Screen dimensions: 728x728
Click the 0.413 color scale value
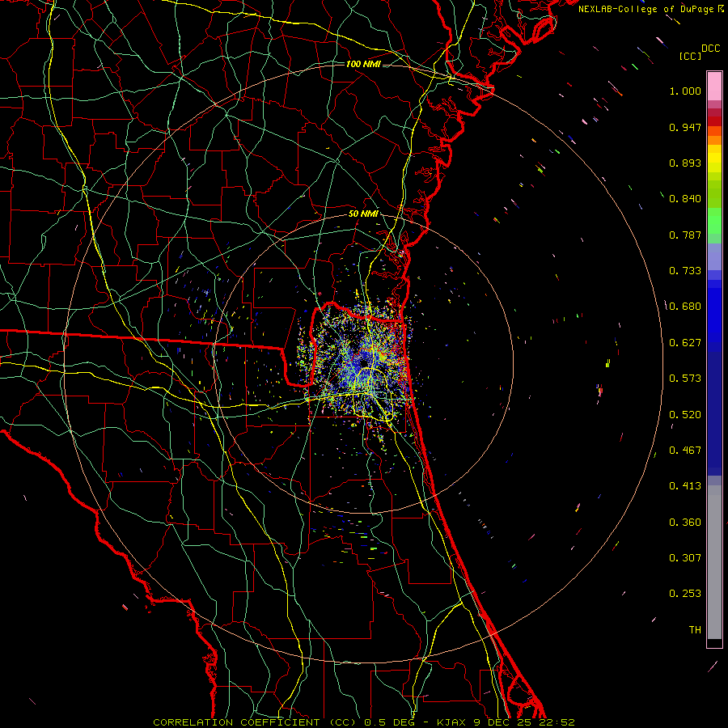(685, 486)
